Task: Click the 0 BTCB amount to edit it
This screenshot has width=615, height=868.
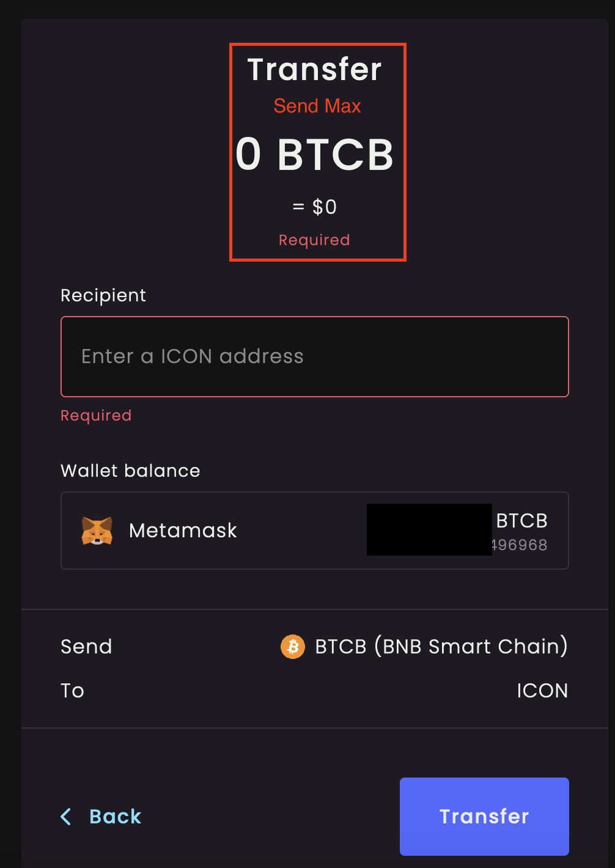Action: coord(315,155)
